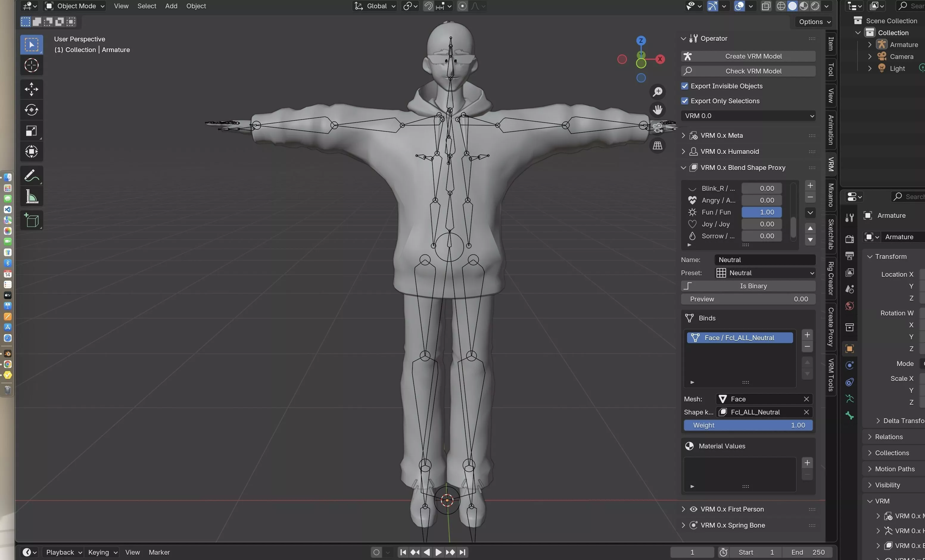This screenshot has width=925, height=560.
Task: Toggle Export Only Selections checkbox
Action: click(x=685, y=101)
